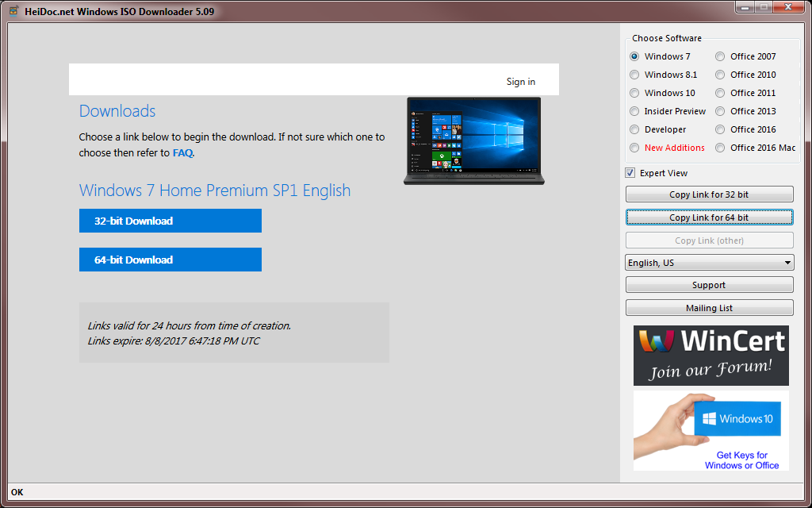812x508 pixels.
Task: Open the WinCert Join our Forum banner
Action: click(x=711, y=356)
